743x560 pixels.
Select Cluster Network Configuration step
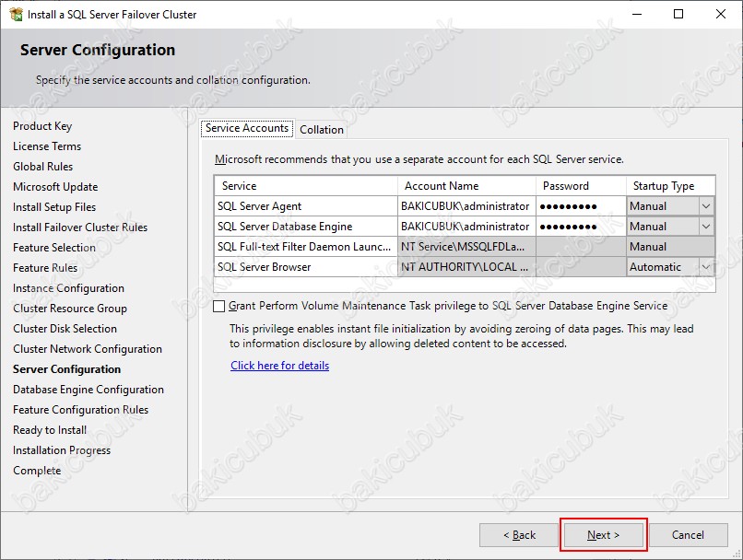pyautogui.click(x=88, y=349)
